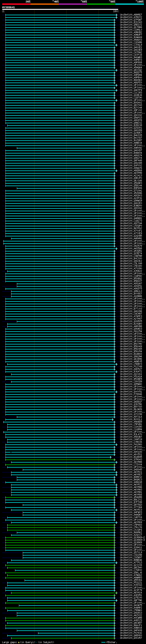Image resolution: width=146 pixels, height=644 pixels.
Task: Select hit label UniRef100_B9SHO2
Action: click(131, 103)
